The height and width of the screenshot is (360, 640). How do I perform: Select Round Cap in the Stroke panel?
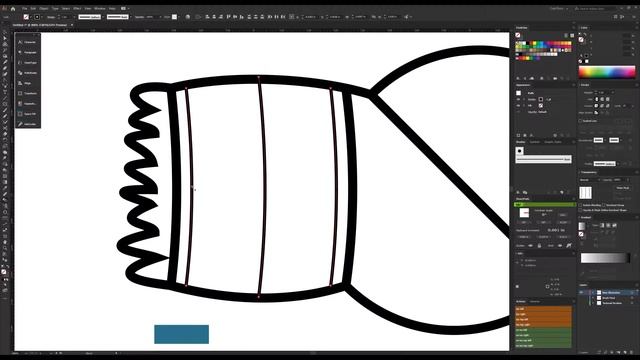click(602, 99)
